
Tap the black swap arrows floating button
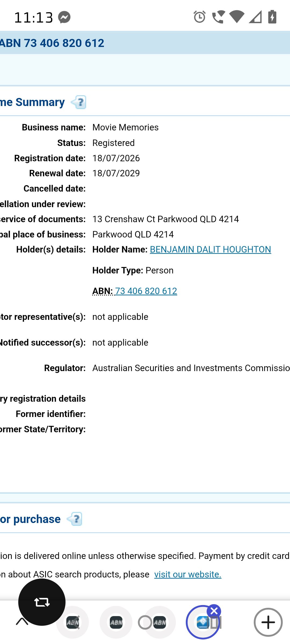coord(42,602)
